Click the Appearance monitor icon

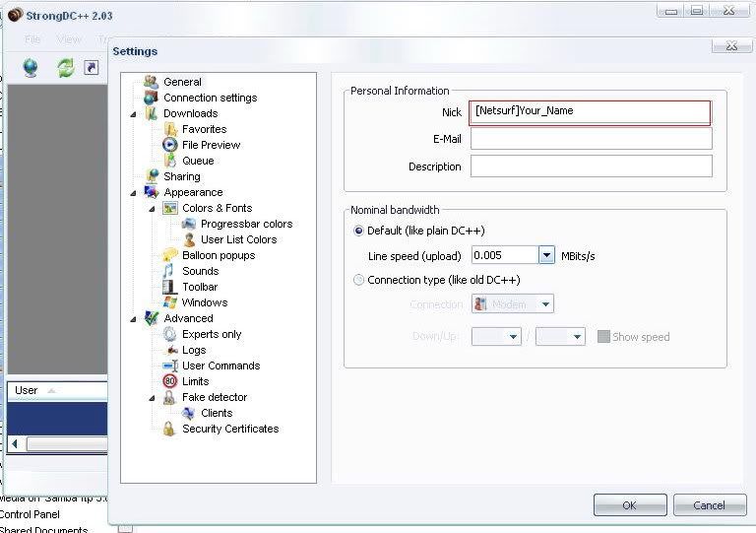pyautogui.click(x=152, y=192)
